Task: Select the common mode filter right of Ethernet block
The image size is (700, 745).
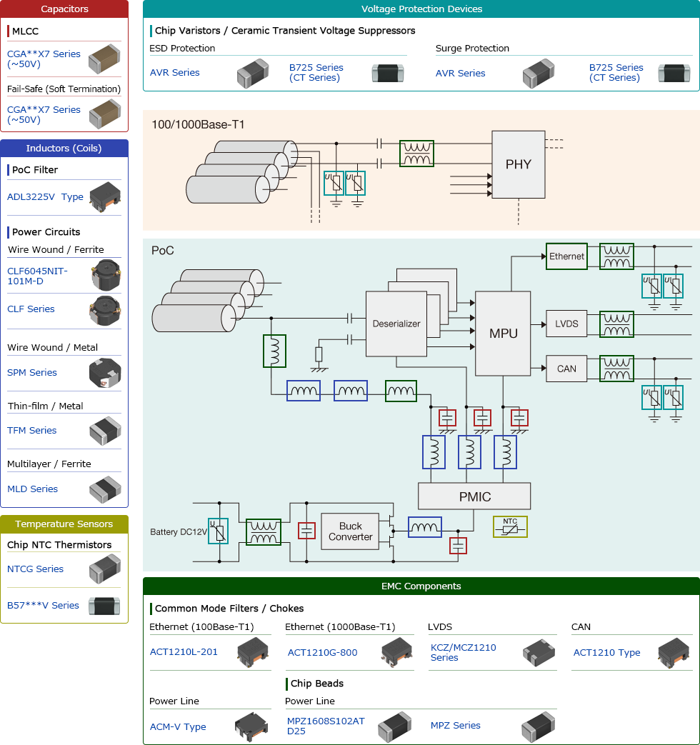Action: pyautogui.click(x=616, y=256)
